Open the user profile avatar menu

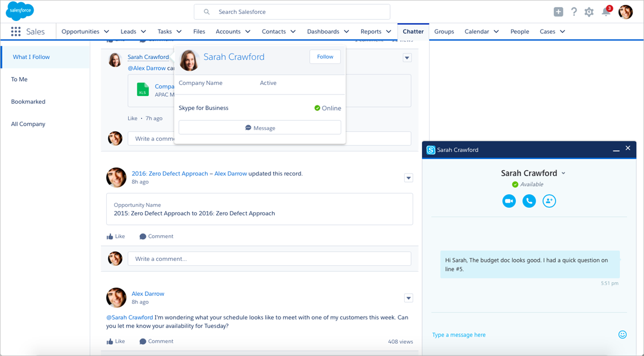pyautogui.click(x=626, y=12)
